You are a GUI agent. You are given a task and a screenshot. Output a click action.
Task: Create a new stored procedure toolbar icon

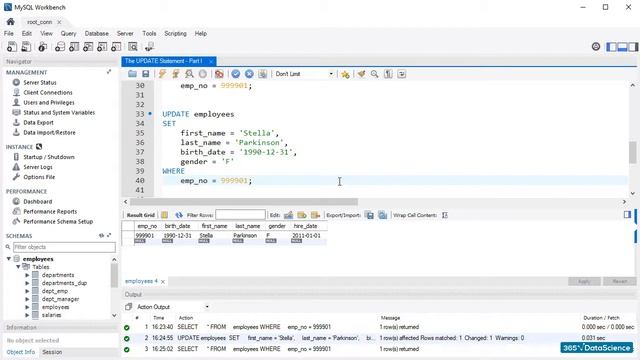(x=102, y=47)
